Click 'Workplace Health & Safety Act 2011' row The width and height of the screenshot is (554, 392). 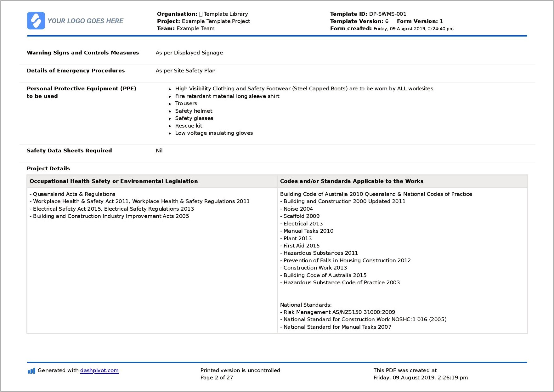[x=139, y=201]
